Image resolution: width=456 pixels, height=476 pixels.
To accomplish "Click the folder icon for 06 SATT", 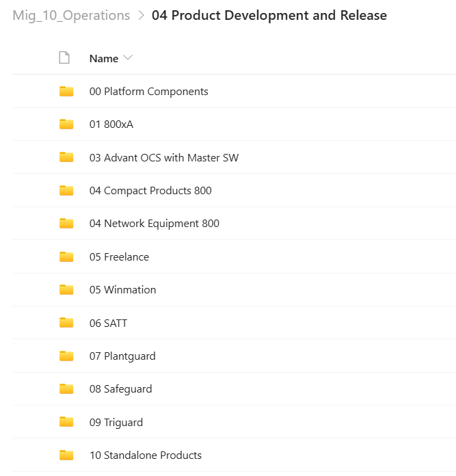I will tap(66, 323).
